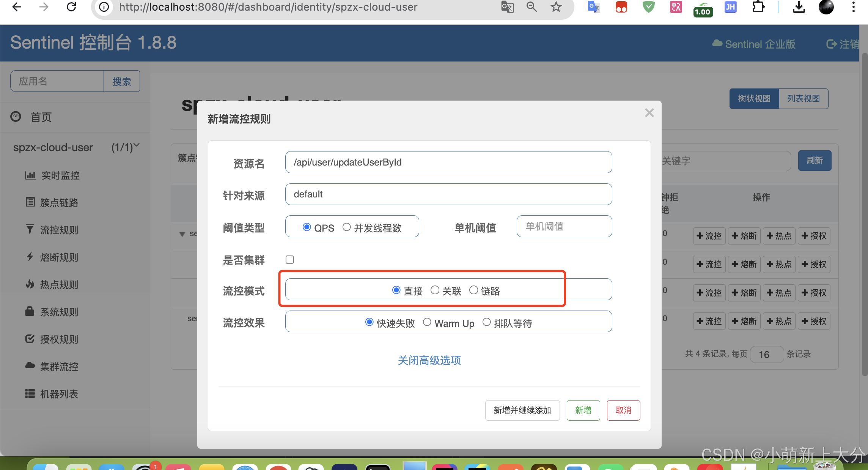Viewport: 868px width, 470px height.
Task: Close the 新增流控规则 dialog with X
Action: [x=649, y=113]
